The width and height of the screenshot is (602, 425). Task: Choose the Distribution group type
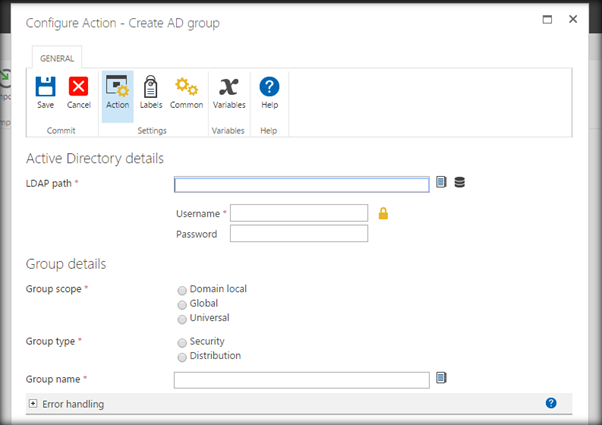point(182,357)
